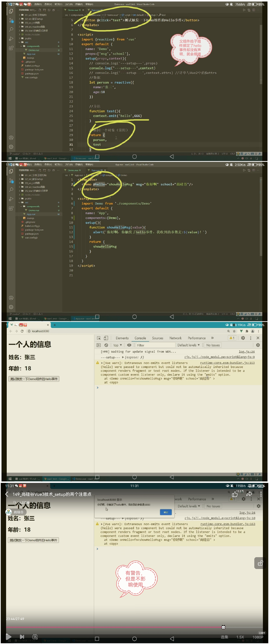The image size is (269, 644).
Task: Toggle the live expression eye icon
Action: coord(129,345)
